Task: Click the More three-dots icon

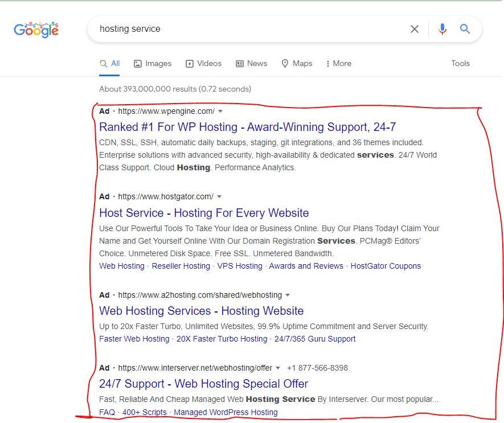Action: [328, 64]
